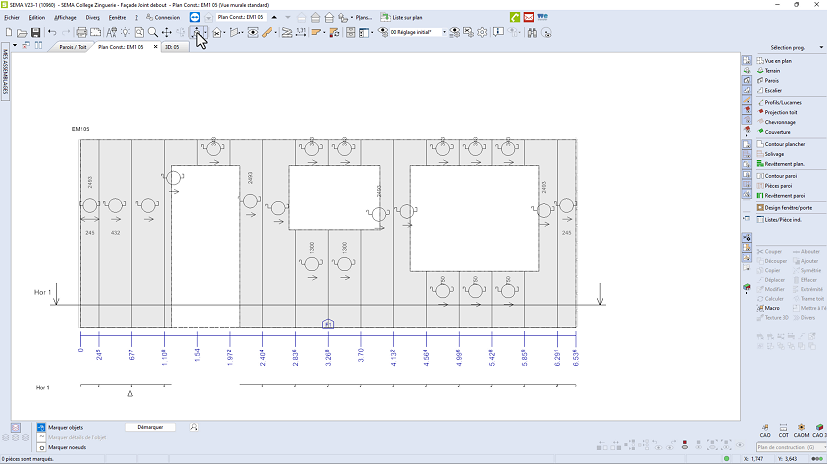Expand the 00 Réglage initial dropdown
Viewport: 827px width, 464px height.
[444, 33]
